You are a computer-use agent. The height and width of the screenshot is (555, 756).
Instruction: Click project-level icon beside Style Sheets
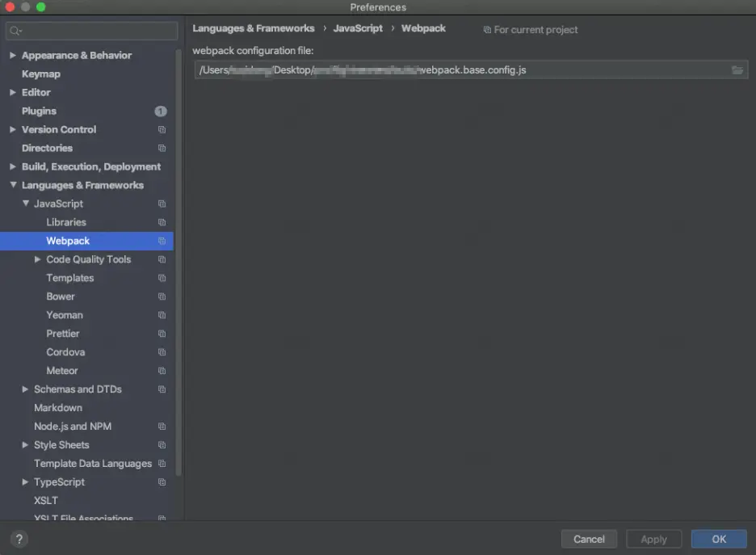click(x=162, y=445)
